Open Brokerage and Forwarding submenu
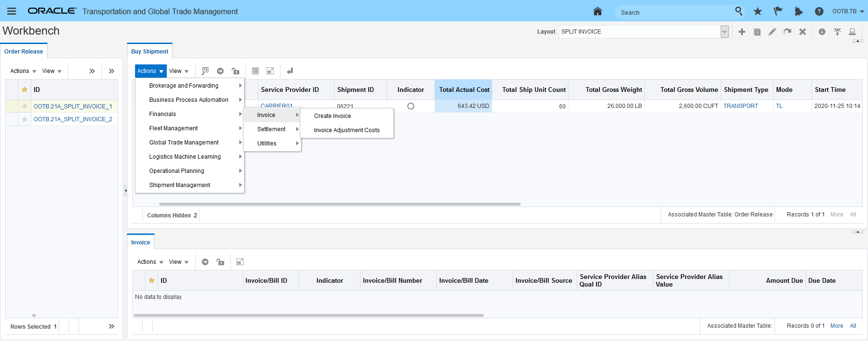Image resolution: width=868 pixels, height=341 pixels. pos(190,86)
